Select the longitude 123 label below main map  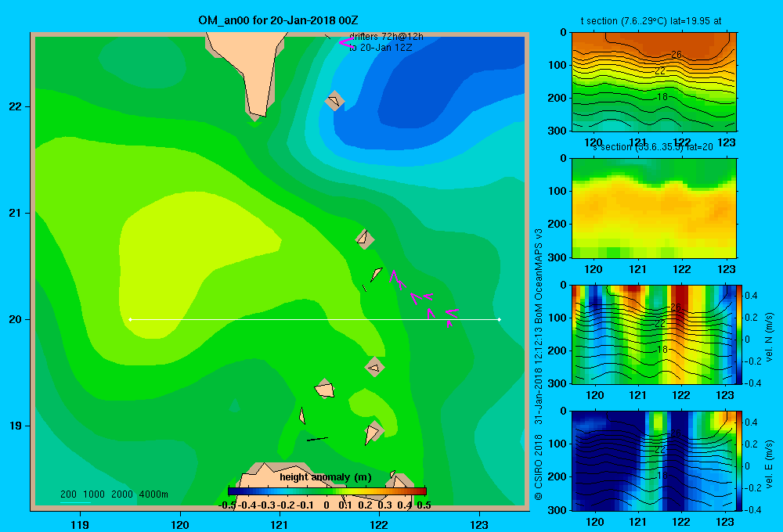(479, 524)
